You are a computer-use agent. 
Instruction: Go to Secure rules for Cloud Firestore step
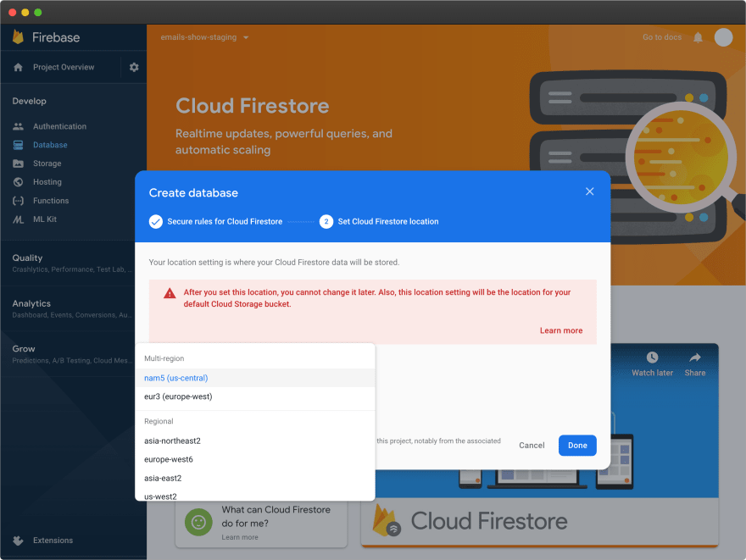[225, 221]
